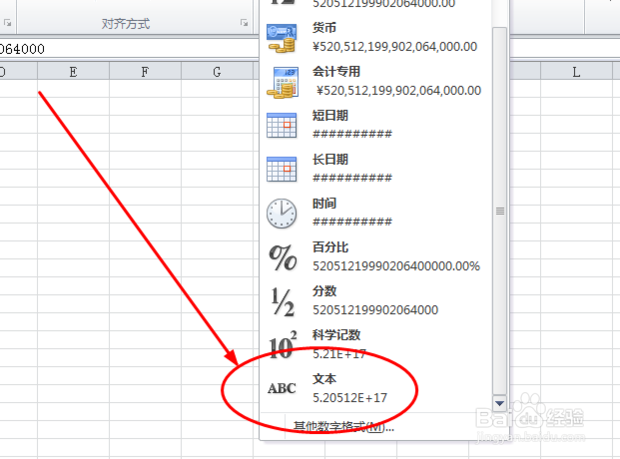The height and width of the screenshot is (459, 620).
Task: Choose the 百分比 format option
Action: click(376, 257)
